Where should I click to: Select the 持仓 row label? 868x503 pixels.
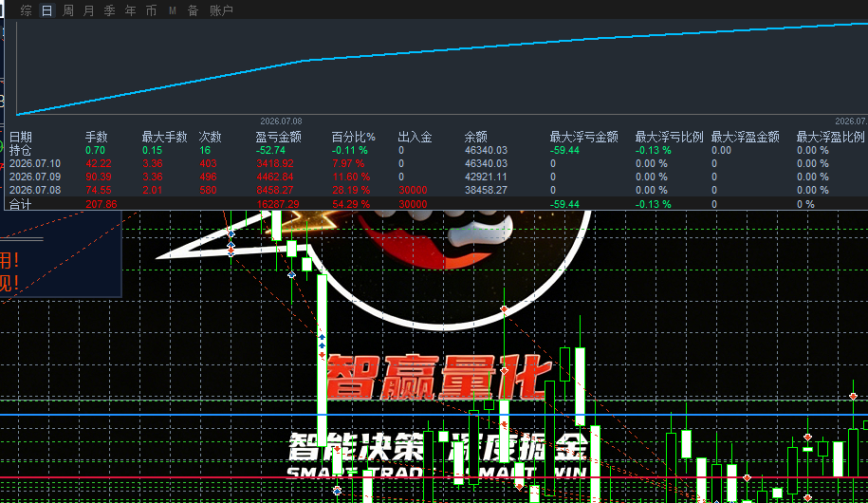coord(21,150)
